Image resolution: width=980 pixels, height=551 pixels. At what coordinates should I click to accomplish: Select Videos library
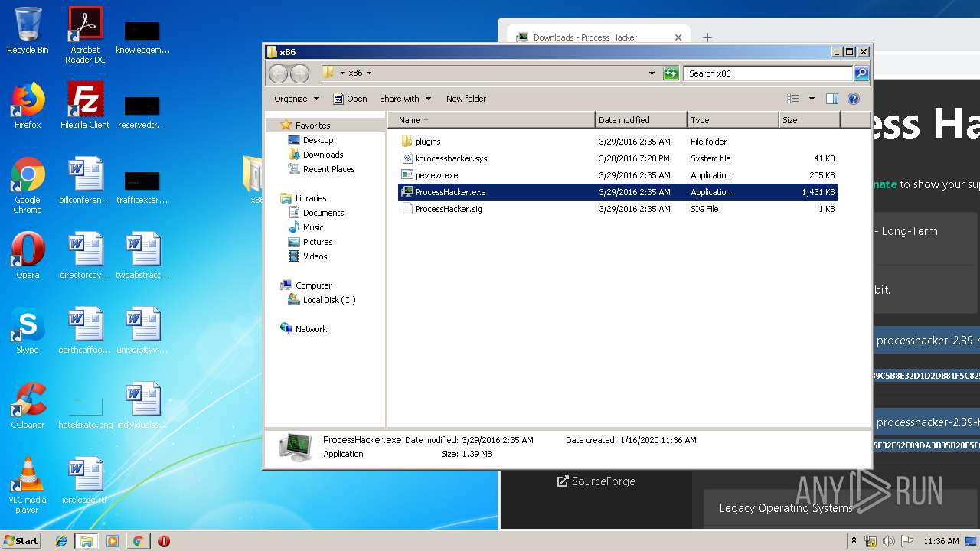tap(315, 256)
